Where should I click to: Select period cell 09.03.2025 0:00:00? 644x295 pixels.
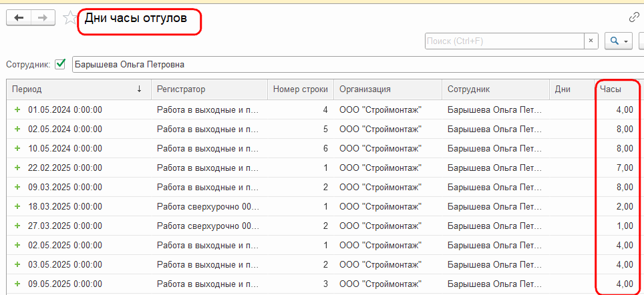tap(65, 187)
